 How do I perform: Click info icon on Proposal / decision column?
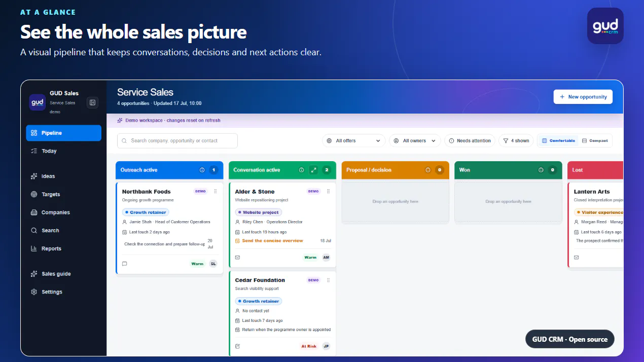pos(427,170)
